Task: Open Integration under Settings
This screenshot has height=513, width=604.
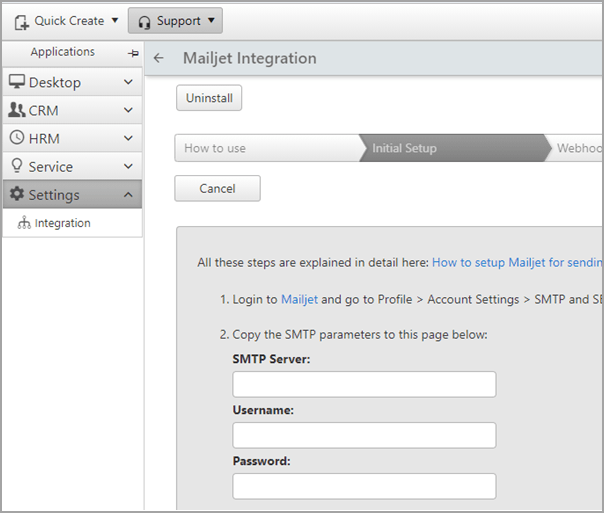Action: coord(72,223)
